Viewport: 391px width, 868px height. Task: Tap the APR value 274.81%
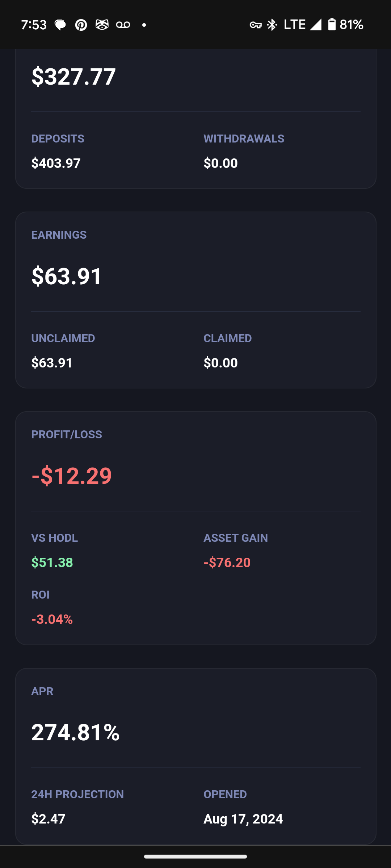click(x=75, y=732)
